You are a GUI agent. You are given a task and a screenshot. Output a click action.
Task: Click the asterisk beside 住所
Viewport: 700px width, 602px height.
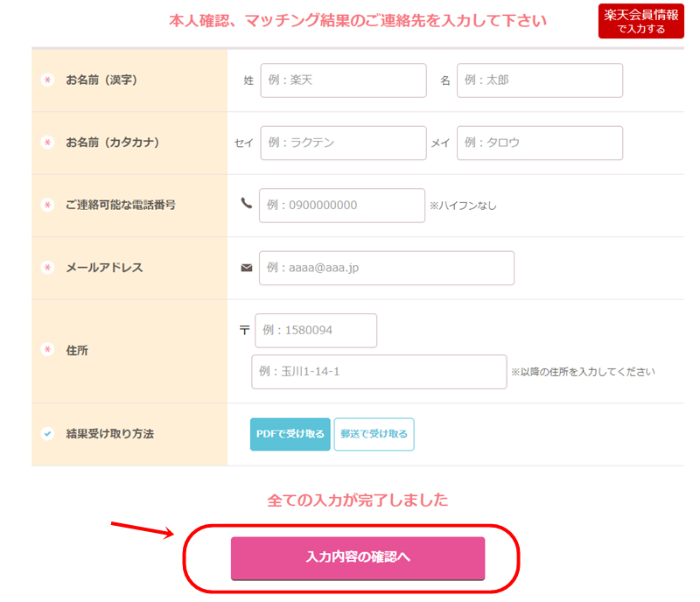coord(45,346)
